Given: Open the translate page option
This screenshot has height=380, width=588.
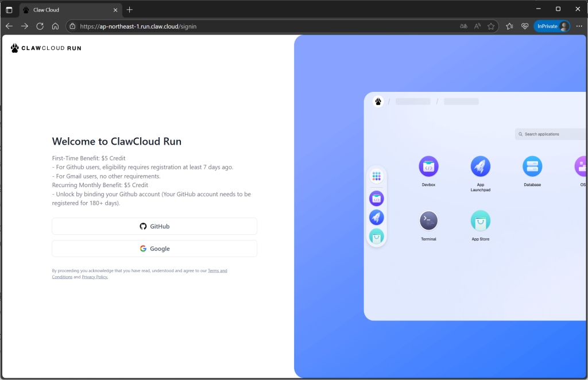Looking at the screenshot, I should tap(463, 26).
